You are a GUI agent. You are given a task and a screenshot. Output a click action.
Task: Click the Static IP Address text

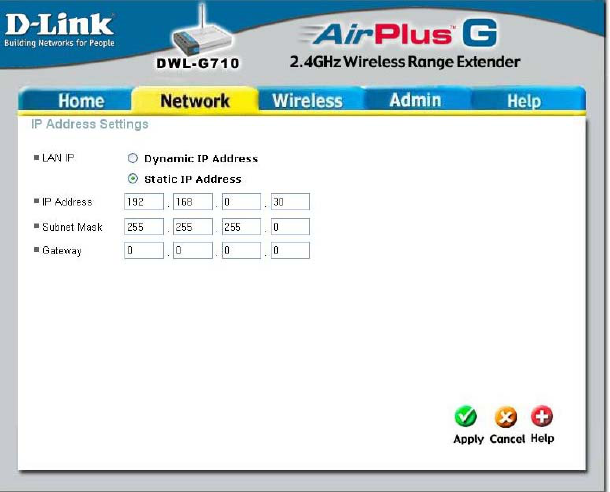(193, 179)
